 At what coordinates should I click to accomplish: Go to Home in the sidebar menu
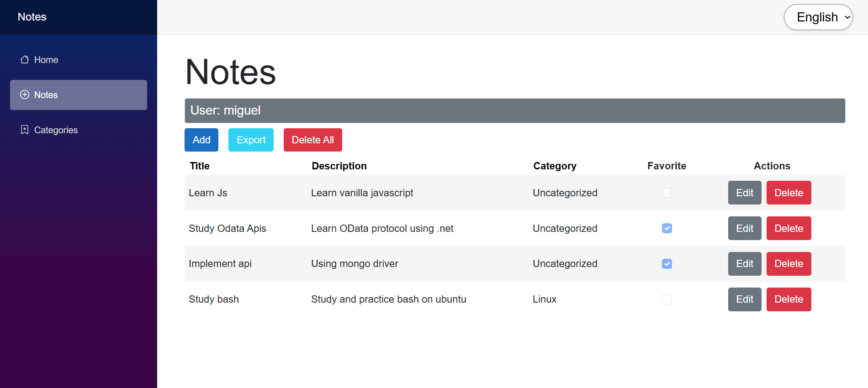[46, 60]
